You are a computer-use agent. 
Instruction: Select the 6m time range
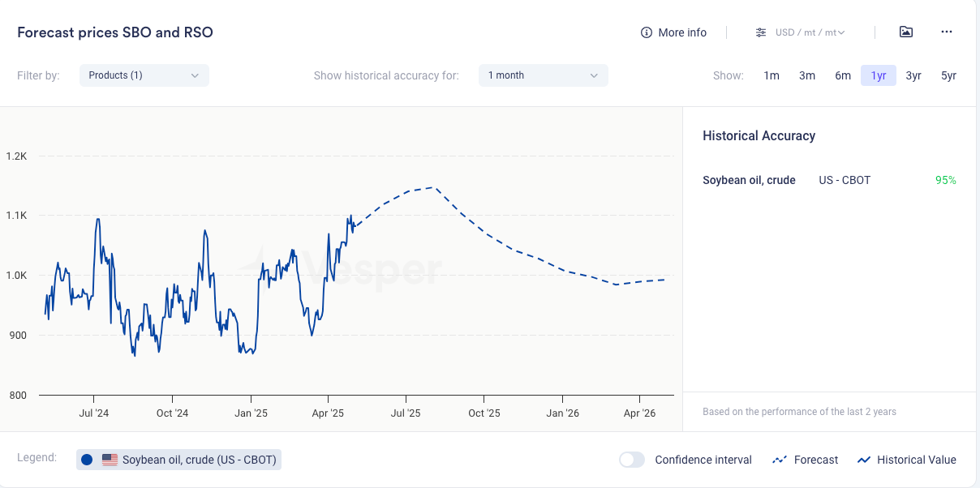843,75
